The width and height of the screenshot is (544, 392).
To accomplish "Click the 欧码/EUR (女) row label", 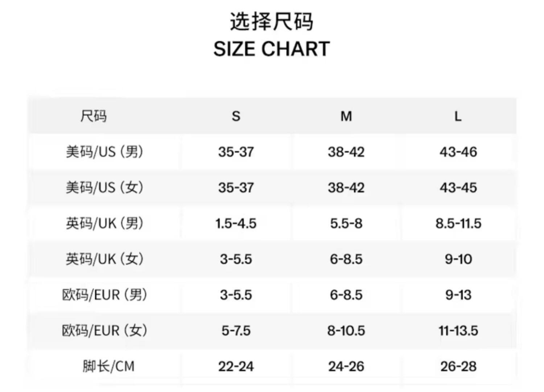I will point(104,330).
